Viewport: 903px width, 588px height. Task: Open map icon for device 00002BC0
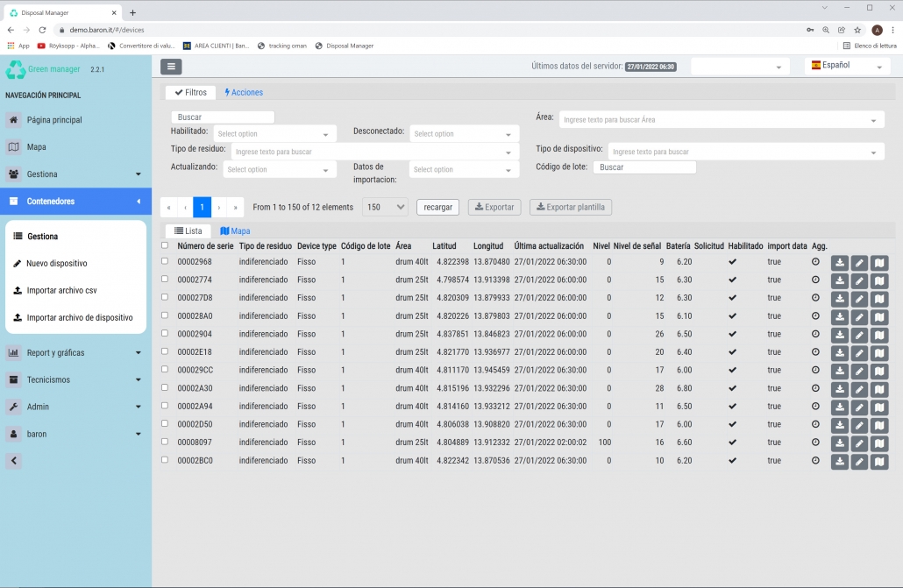[x=878, y=461]
